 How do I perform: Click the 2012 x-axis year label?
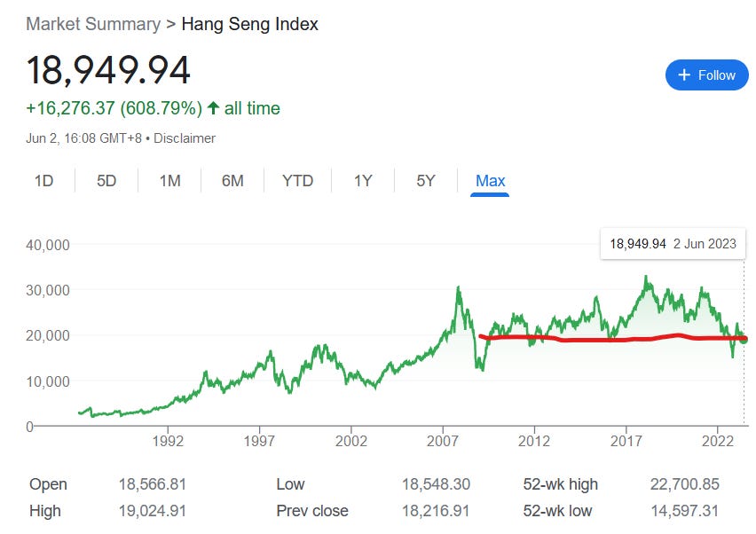[534, 441]
